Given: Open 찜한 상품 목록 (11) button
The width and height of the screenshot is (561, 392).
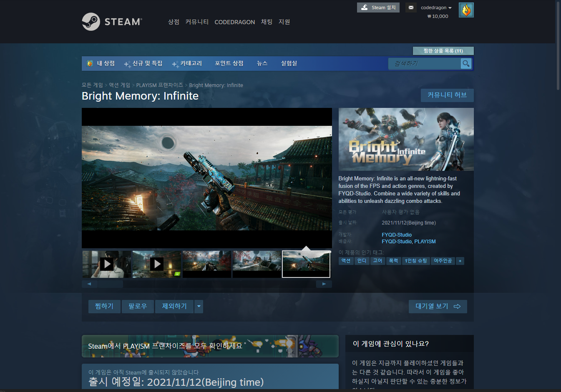Looking at the screenshot, I should click(443, 51).
